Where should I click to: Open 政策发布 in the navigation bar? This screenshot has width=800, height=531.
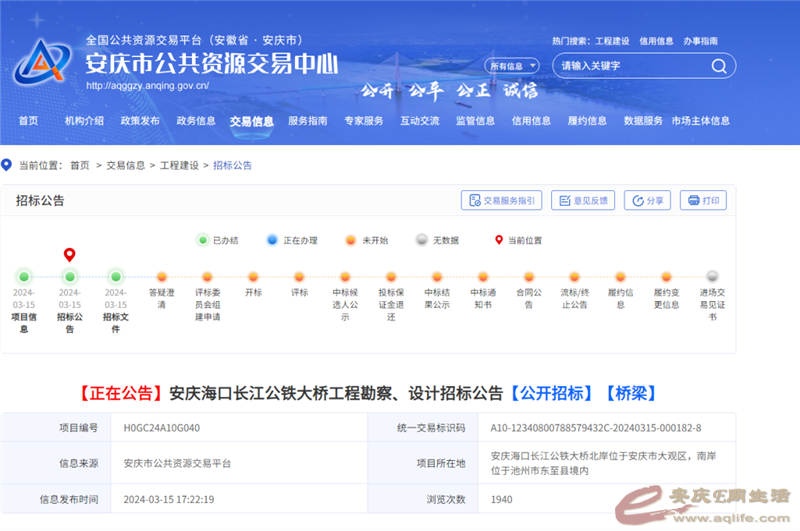click(x=139, y=121)
